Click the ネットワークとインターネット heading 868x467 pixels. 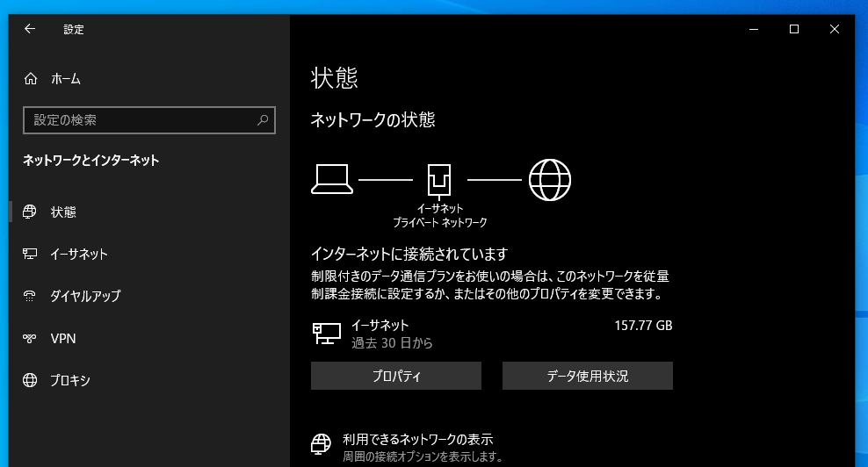click(90, 161)
